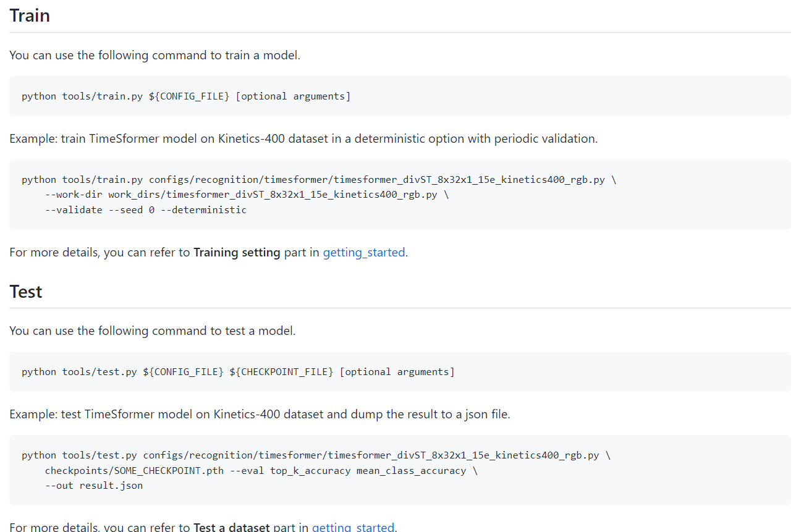Click the sentence about training TimeSformer on Kinetics-400
This screenshot has height=532, width=796.
coord(303,138)
